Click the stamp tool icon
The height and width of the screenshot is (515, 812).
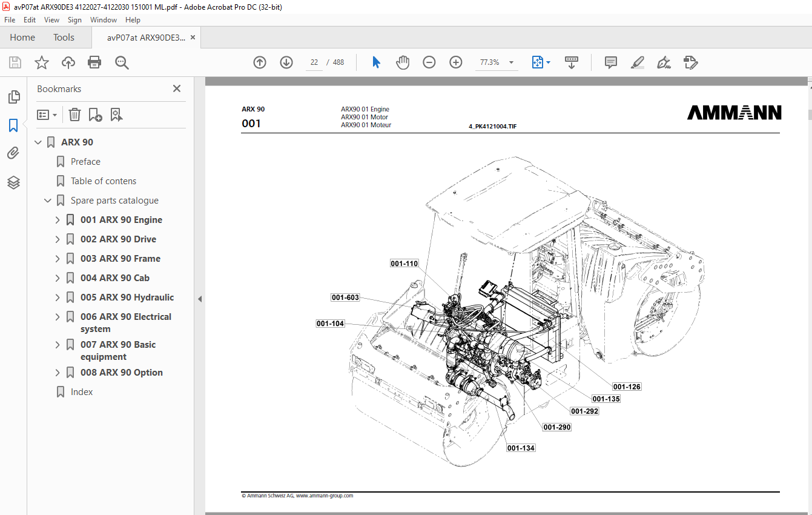click(690, 62)
